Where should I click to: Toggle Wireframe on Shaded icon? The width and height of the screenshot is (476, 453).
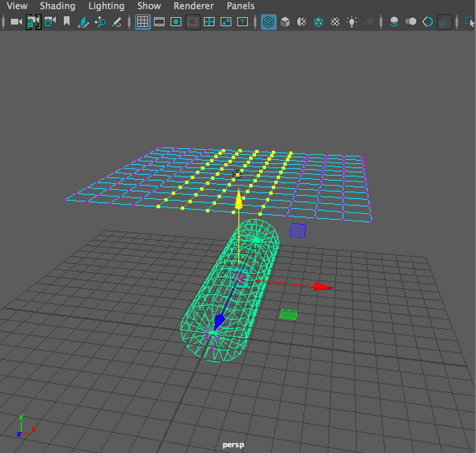click(318, 22)
